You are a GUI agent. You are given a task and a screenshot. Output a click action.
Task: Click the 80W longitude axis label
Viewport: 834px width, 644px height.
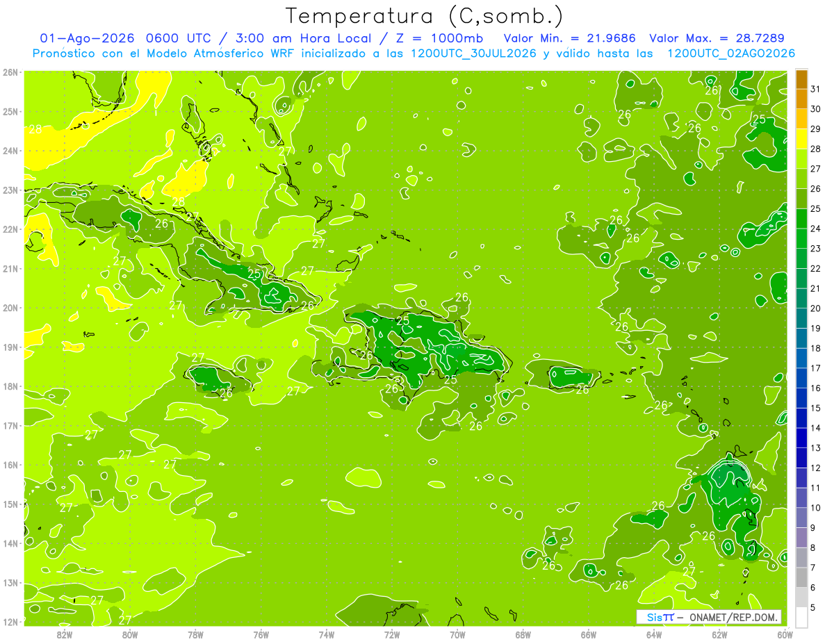[129, 634]
